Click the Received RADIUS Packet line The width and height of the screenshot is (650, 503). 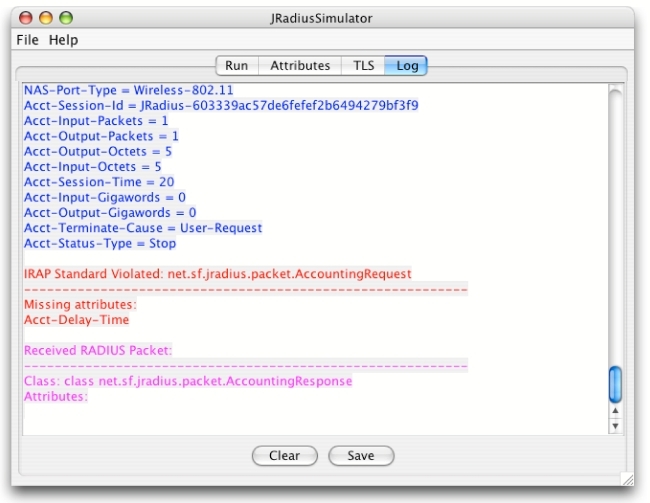pos(98,350)
